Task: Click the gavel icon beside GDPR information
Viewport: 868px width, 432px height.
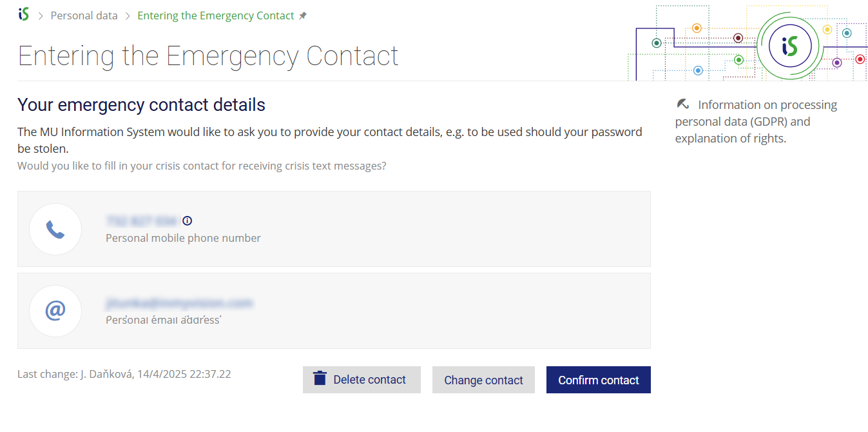Action: [683, 104]
